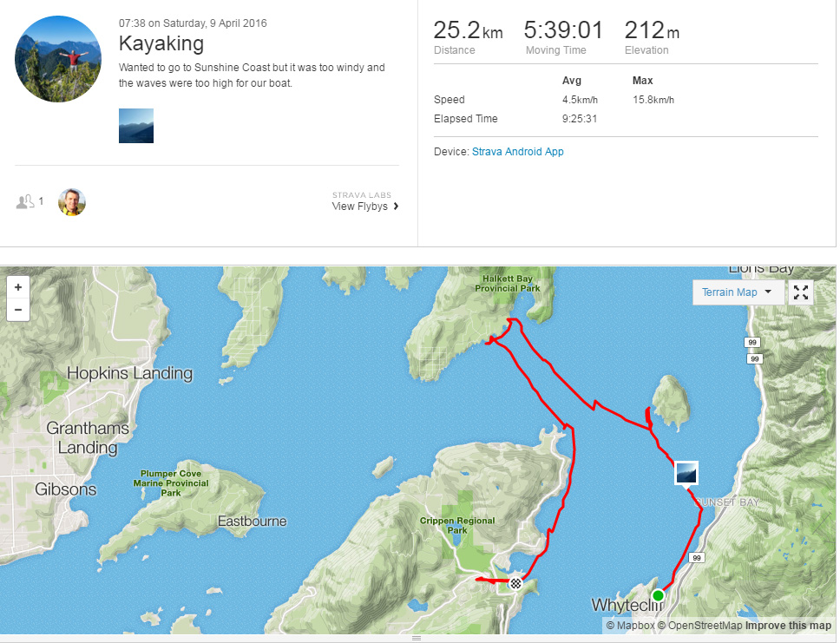Image resolution: width=840 pixels, height=643 pixels.
Task: Click the green start point marker
Action: pos(658,595)
